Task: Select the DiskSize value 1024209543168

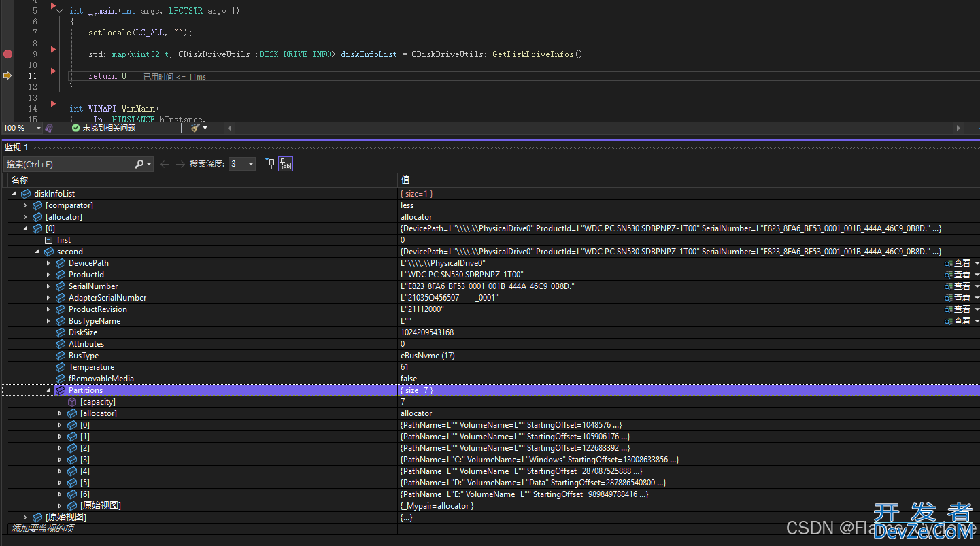Action: pyautogui.click(x=427, y=332)
